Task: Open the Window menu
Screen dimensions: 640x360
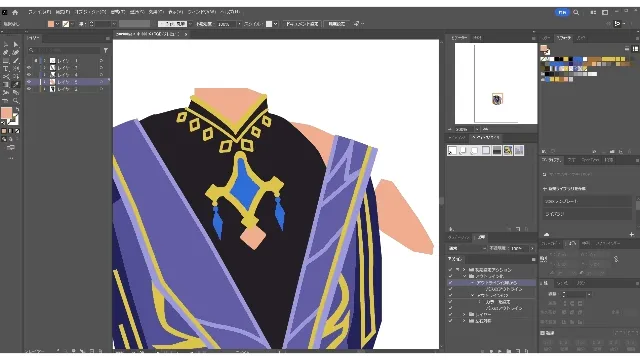Action: [201, 12]
